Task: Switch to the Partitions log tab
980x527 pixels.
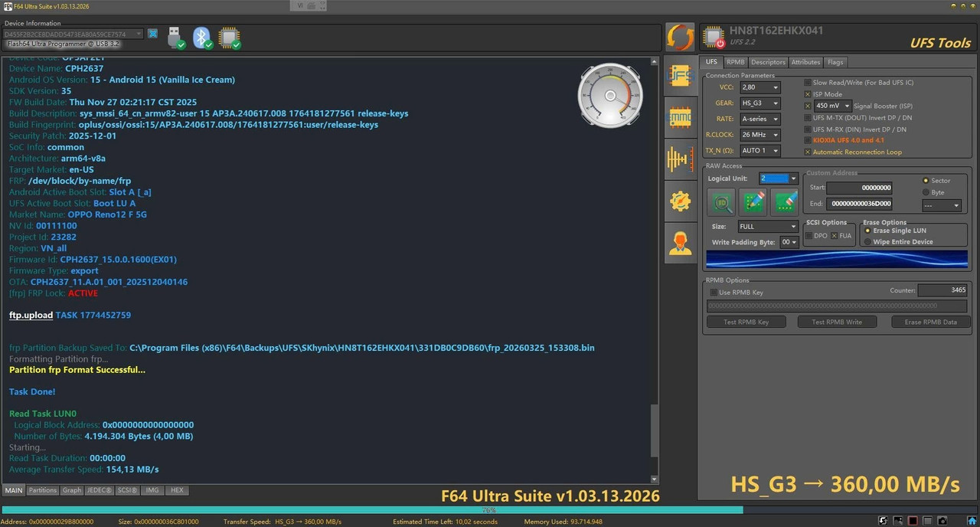Action: [x=43, y=490]
